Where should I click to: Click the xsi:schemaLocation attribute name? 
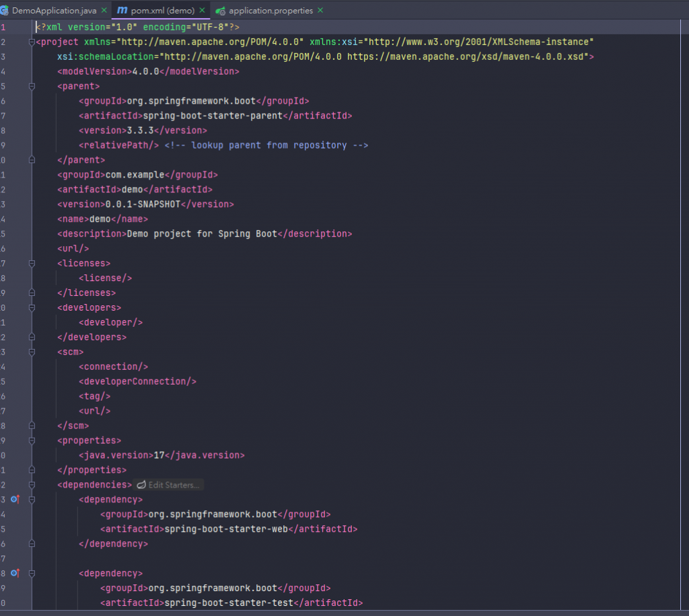click(x=106, y=56)
